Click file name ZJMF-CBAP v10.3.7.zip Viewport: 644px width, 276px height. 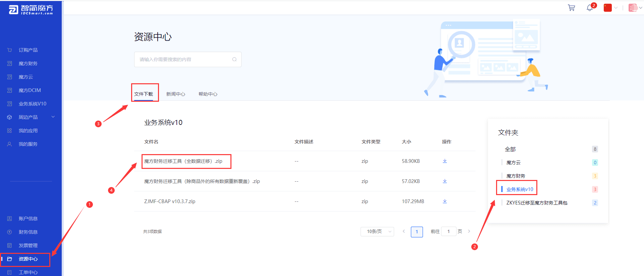170,201
